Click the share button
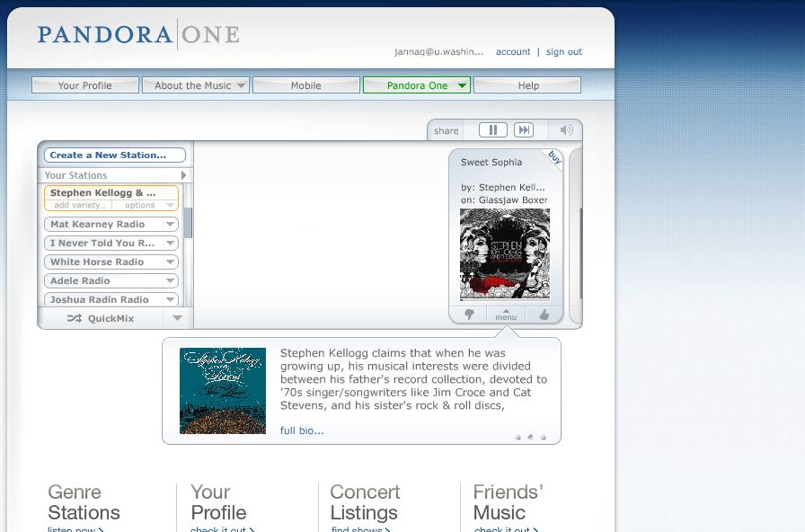The width and height of the screenshot is (805, 532). 446,130
